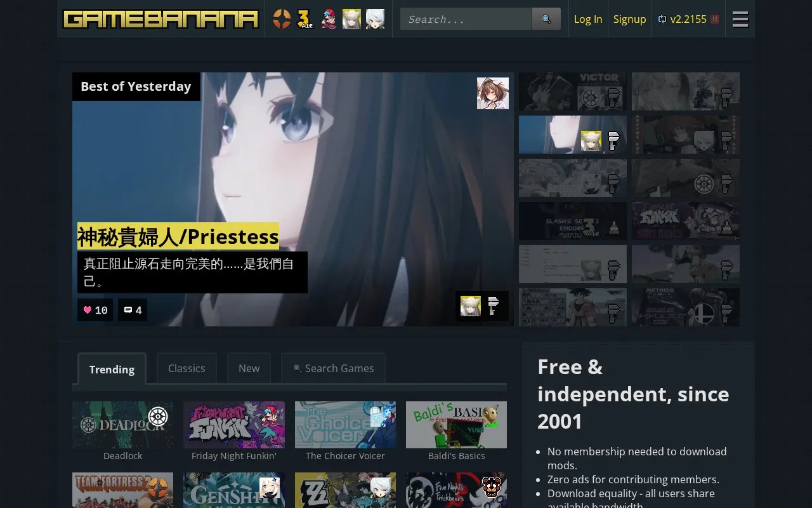The image size is (812, 508).
Task: Click the Log In link
Action: (x=588, y=19)
